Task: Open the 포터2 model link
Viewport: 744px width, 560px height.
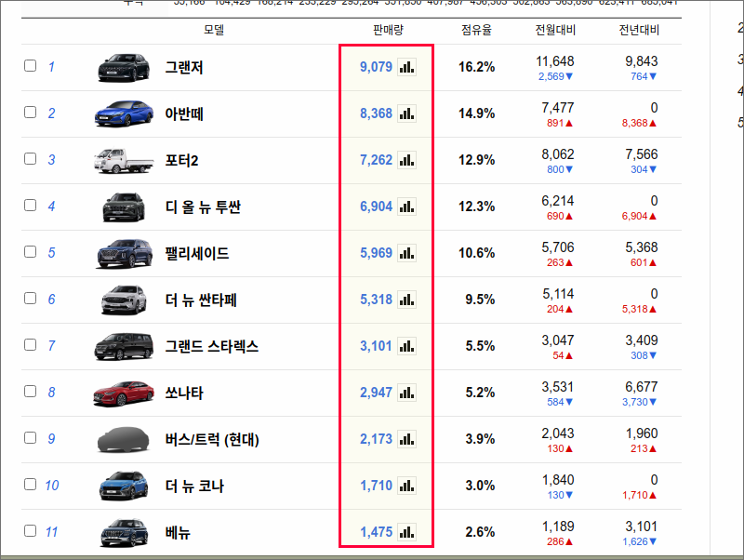Action: (181, 160)
